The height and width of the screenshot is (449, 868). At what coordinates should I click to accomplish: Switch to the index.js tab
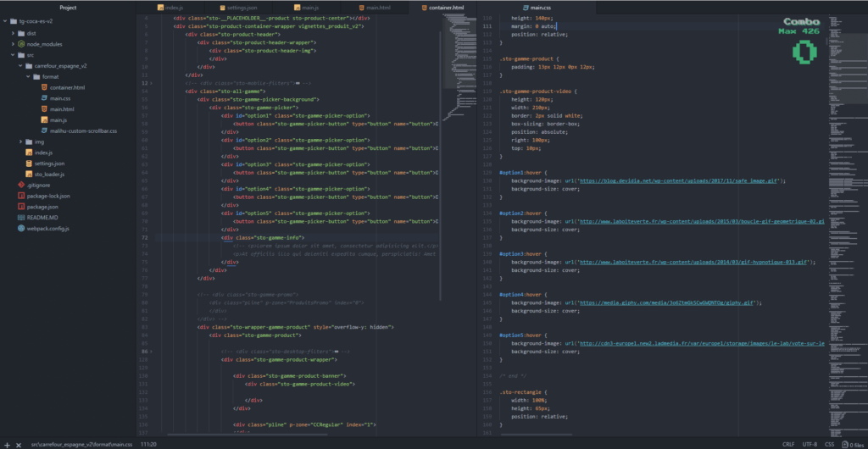click(170, 8)
